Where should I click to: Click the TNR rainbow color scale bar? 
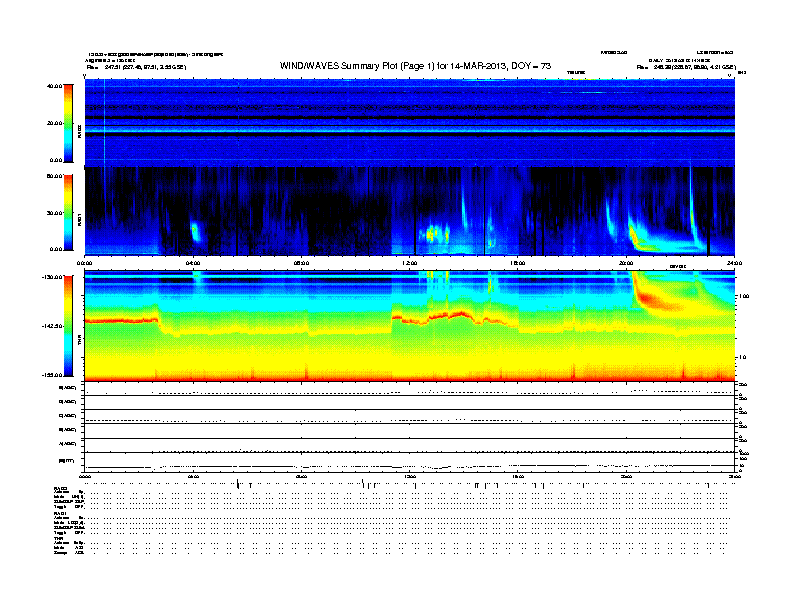(x=68, y=326)
